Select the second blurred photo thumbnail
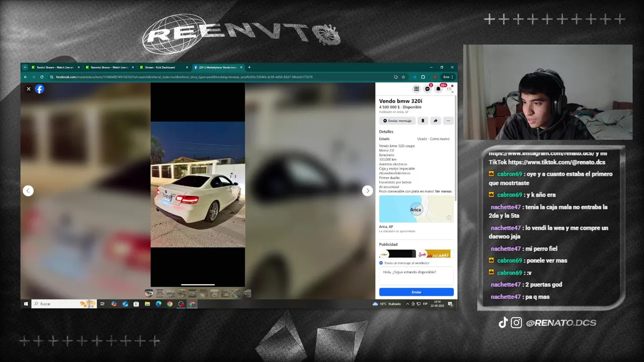The image size is (644, 362). point(159,293)
